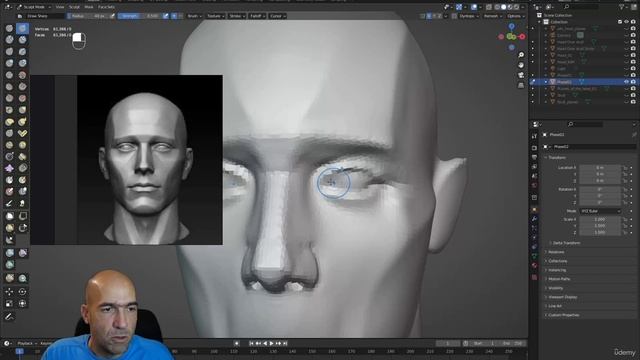Select the Draw brush tool
Viewport: 640px width, 360px height.
tap(9, 28)
